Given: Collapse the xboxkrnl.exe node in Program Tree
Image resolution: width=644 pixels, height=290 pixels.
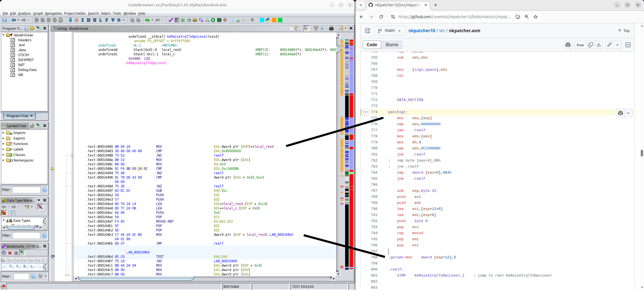Looking at the screenshot, I should tap(3, 35).
